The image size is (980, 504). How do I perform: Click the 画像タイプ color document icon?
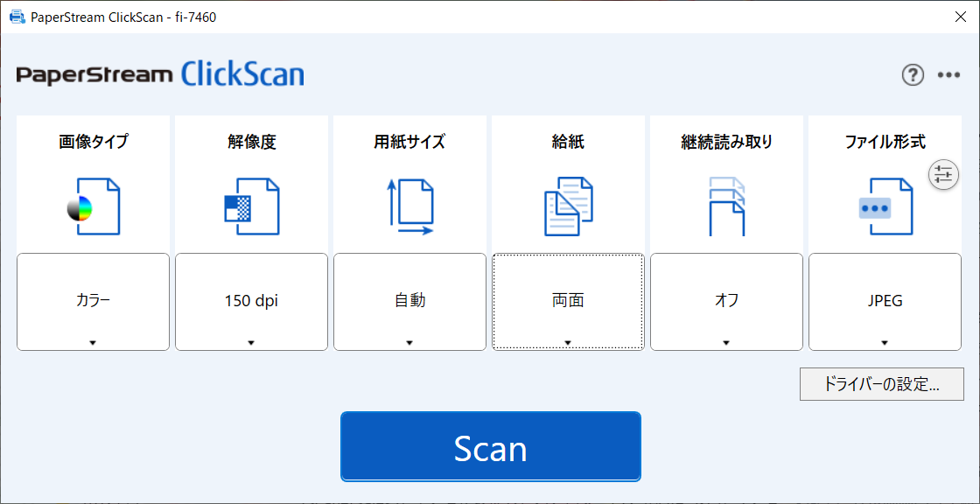tap(93, 206)
